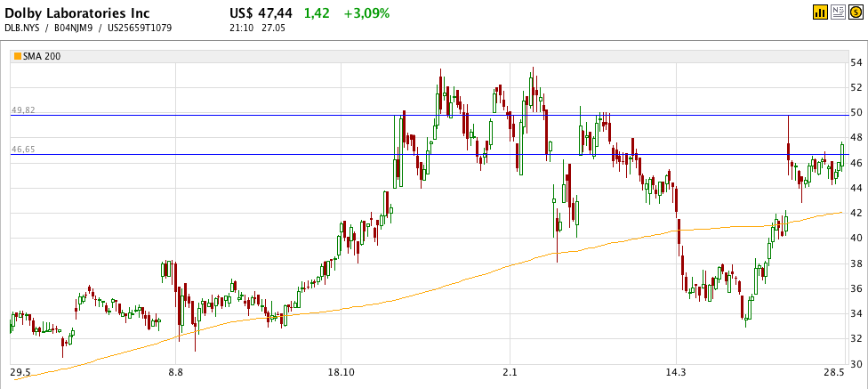Click the 28.5 date axis label
The width and height of the screenshot is (868, 389).
pos(833,371)
